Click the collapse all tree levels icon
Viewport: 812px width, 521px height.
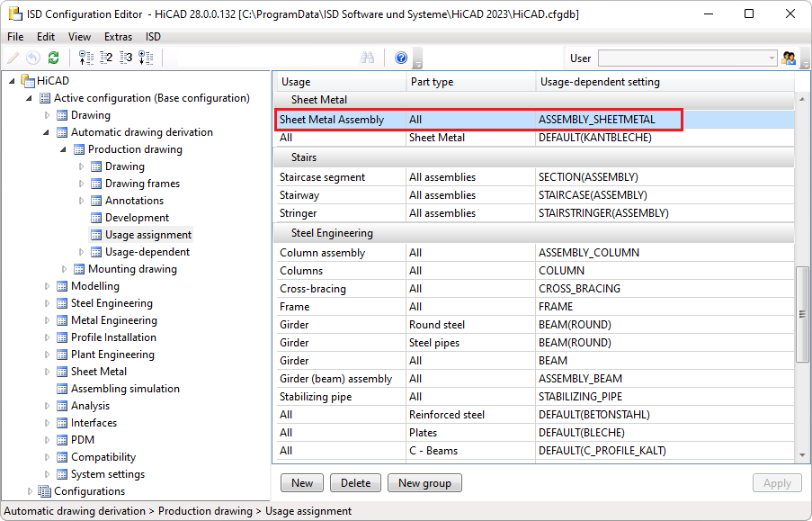[86, 58]
